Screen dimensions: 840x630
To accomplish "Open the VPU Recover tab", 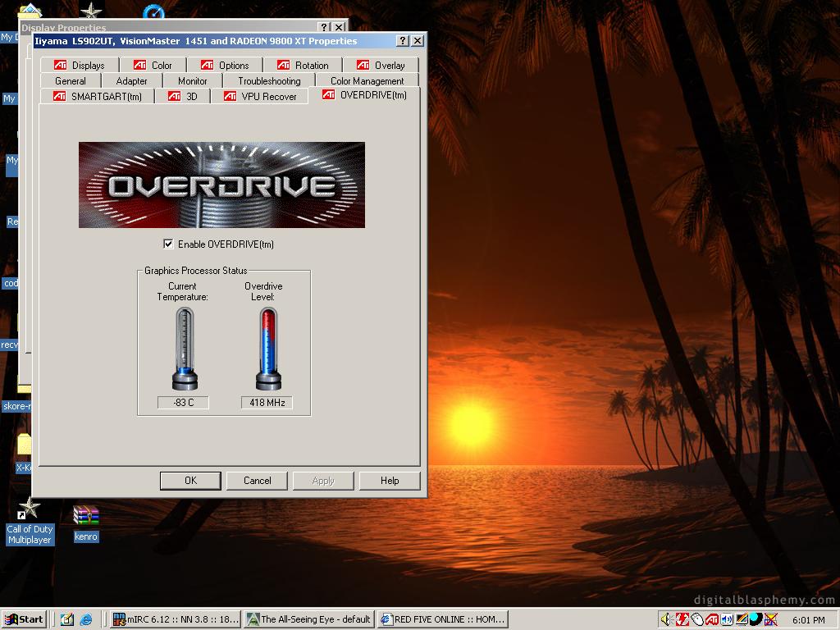I will pyautogui.click(x=260, y=97).
